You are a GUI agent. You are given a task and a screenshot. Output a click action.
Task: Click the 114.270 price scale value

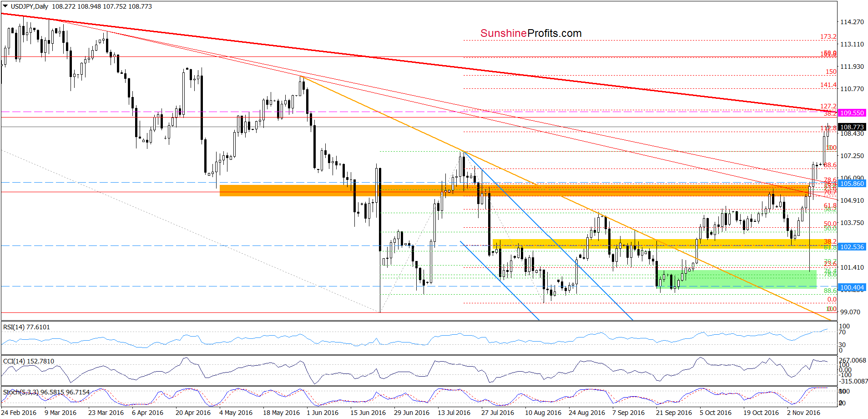click(x=852, y=22)
